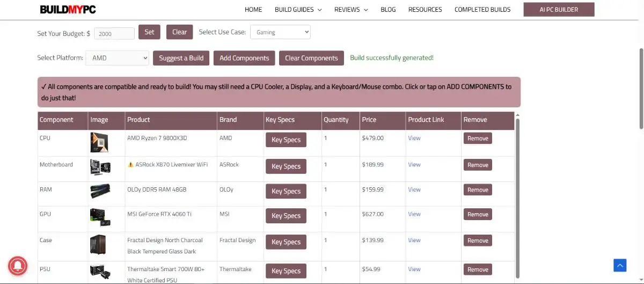Open the AMD Ryzen 7 9800X3D product image

tap(99, 143)
